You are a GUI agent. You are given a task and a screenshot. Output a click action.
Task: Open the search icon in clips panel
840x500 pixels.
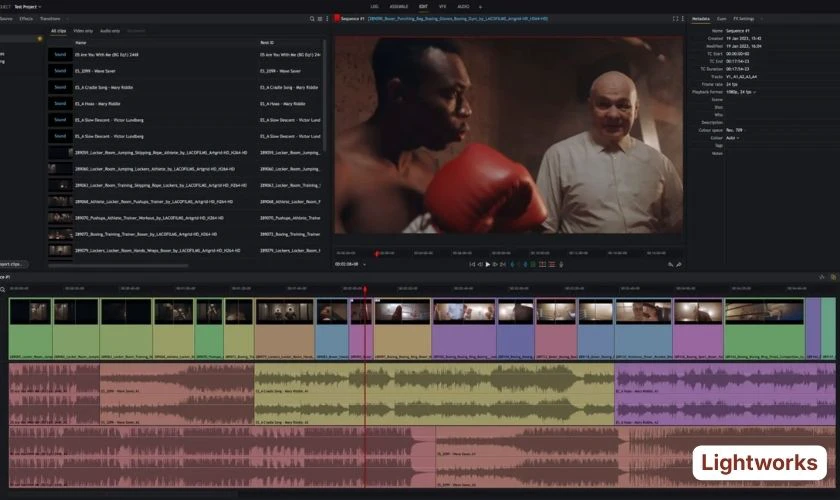point(312,19)
